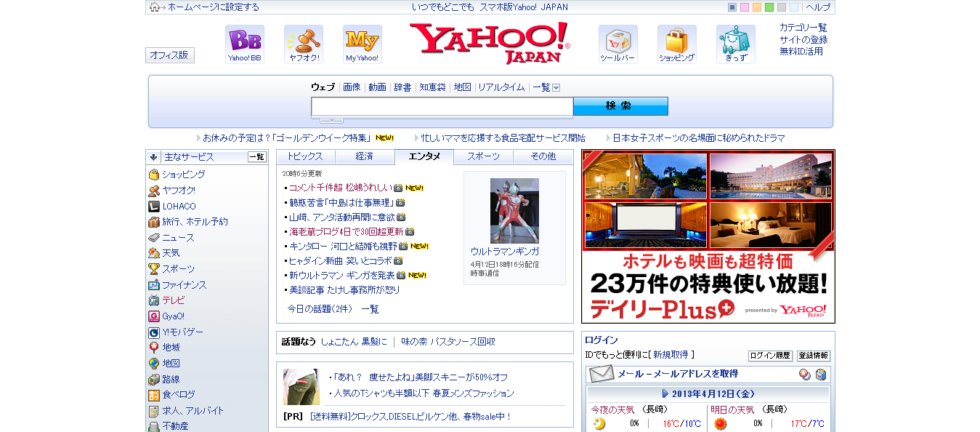Image resolution: width=980 pixels, height=432 pixels.
Task: Expand the 一覧 search category dropdown arrow
Action: coord(556,88)
